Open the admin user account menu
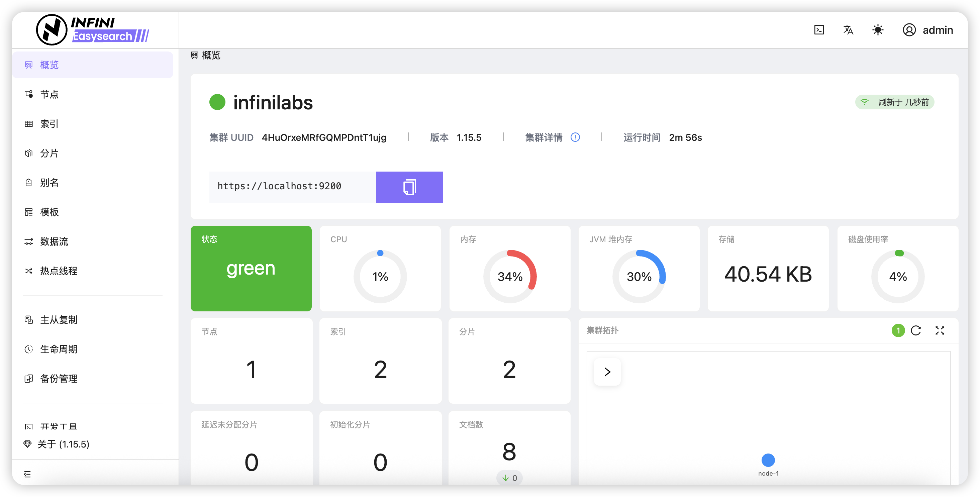The width and height of the screenshot is (980, 497). point(927,30)
